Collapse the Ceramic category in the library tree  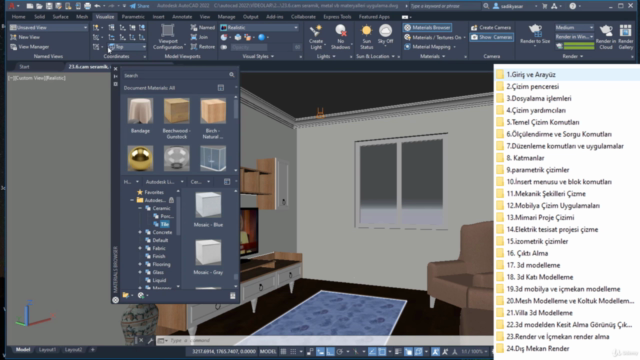[140, 208]
